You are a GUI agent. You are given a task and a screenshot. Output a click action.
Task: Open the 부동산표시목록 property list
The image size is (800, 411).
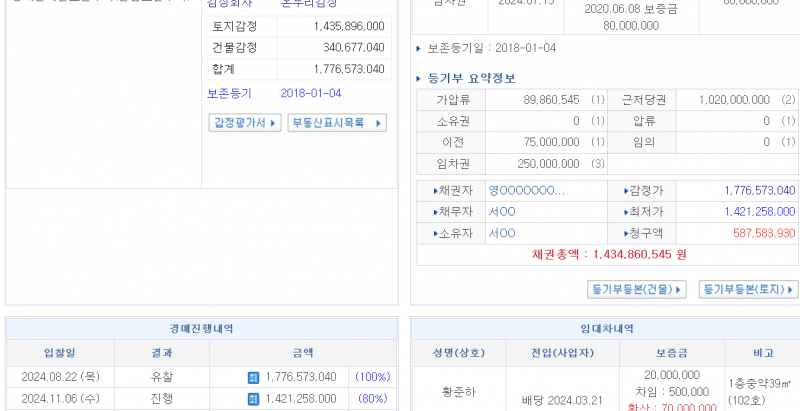[x=337, y=123]
